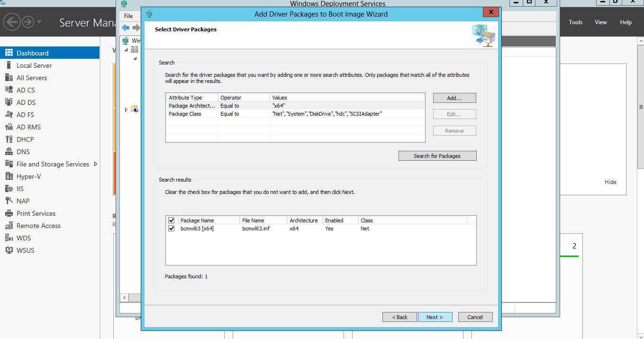Expand the File and Storage Services submenu arrow
This screenshot has width=644, height=339.
[96, 164]
